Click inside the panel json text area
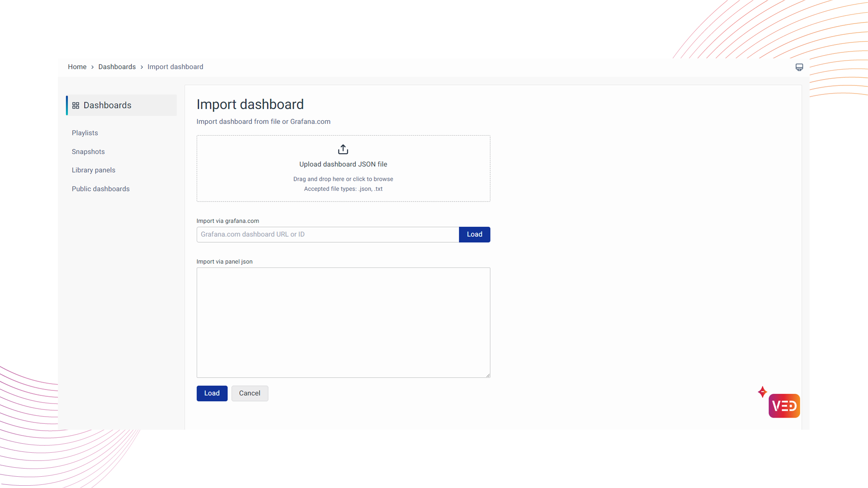868x488 pixels. tap(343, 322)
